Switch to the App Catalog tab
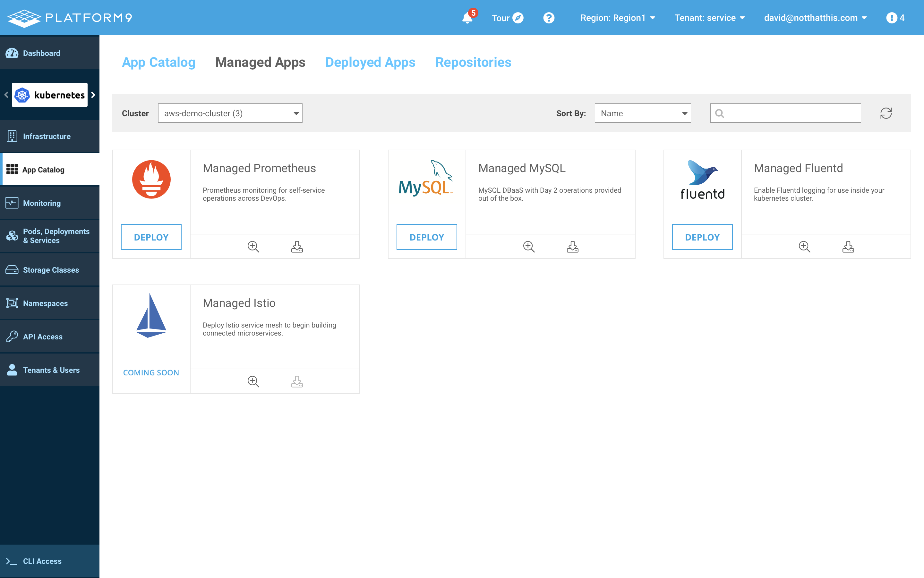 (159, 62)
